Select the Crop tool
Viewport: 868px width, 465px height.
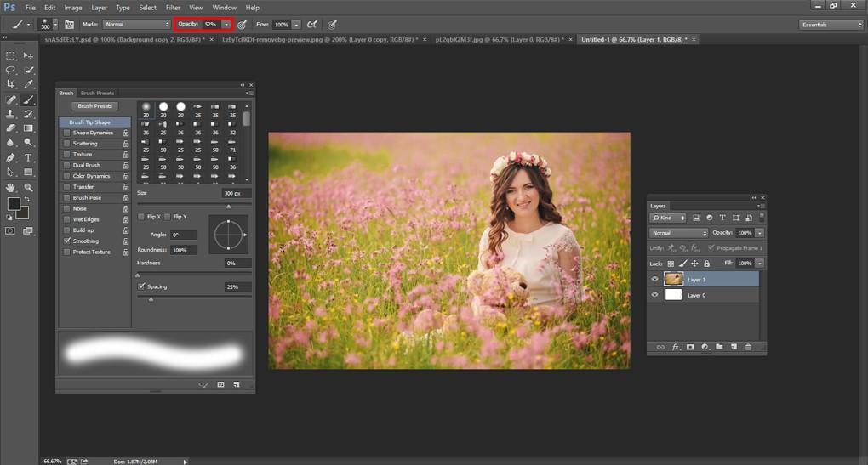[x=10, y=84]
